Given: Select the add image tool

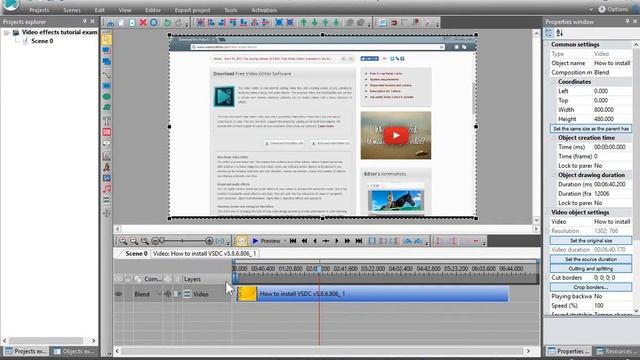Looking at the screenshot, I should pos(107,178).
